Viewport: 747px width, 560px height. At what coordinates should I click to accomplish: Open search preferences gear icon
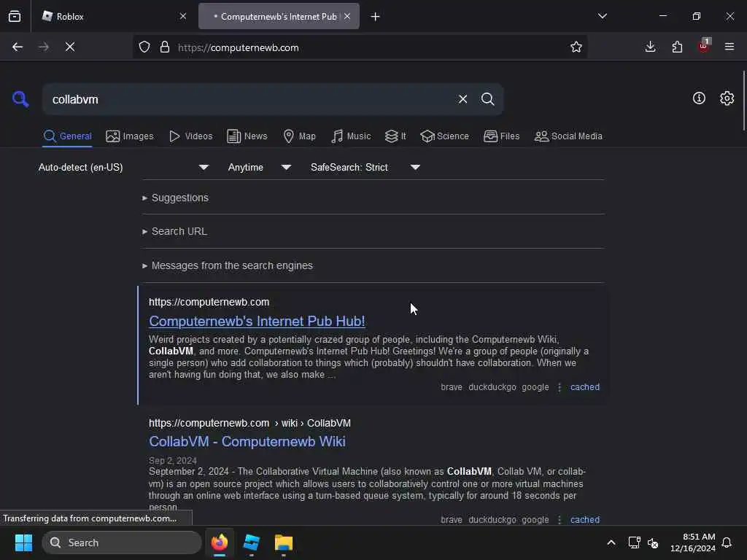coord(727,98)
